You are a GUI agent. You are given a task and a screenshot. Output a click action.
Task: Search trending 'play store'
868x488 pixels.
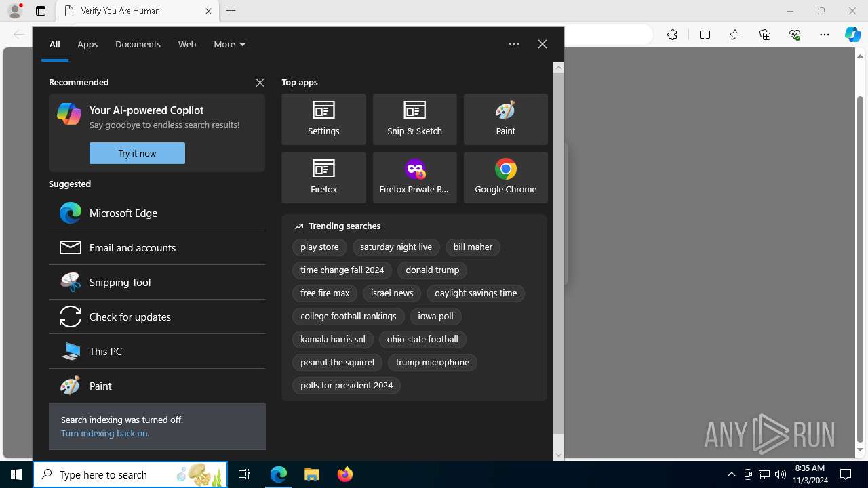319,247
